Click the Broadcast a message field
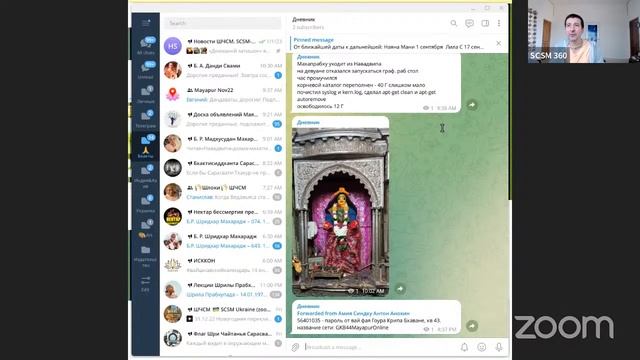The height and width of the screenshot is (360, 640). [x=380, y=347]
